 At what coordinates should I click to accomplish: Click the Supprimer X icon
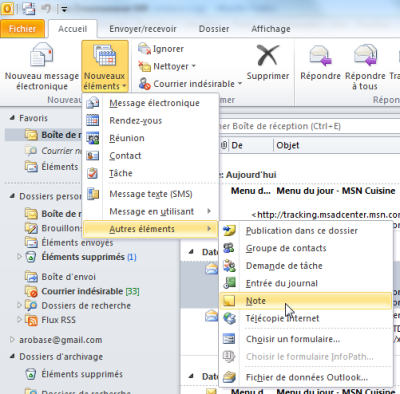coord(268,55)
